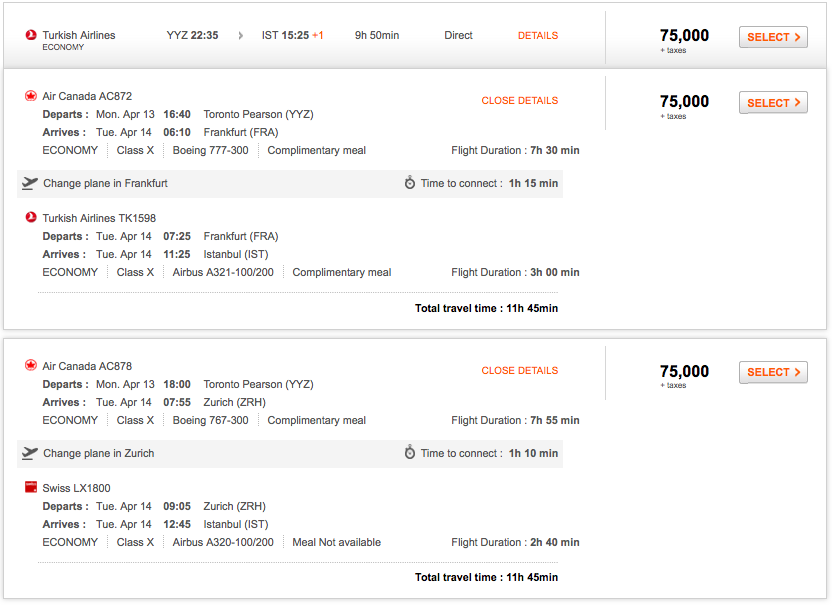Click the Turkish Airlines TK1598 flight label

tap(99, 218)
